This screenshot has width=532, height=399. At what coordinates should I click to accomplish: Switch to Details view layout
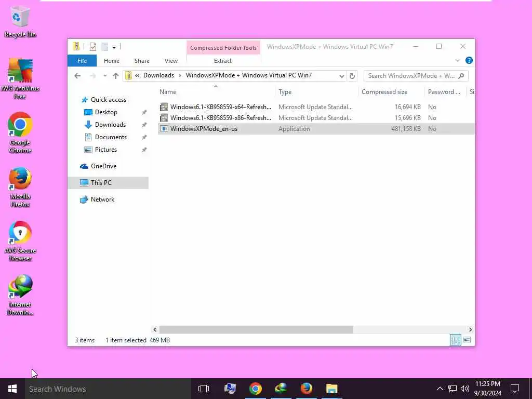tap(456, 340)
